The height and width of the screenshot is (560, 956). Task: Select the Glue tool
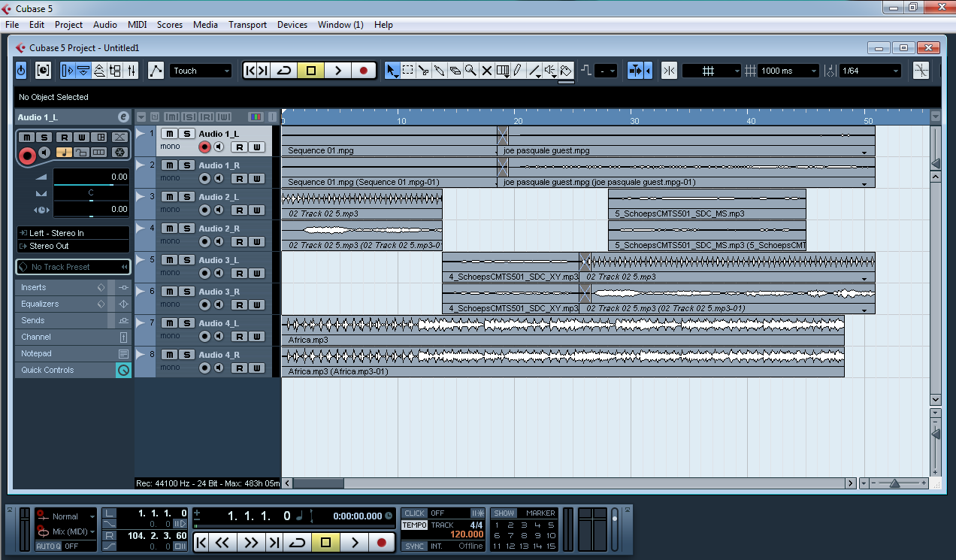439,71
